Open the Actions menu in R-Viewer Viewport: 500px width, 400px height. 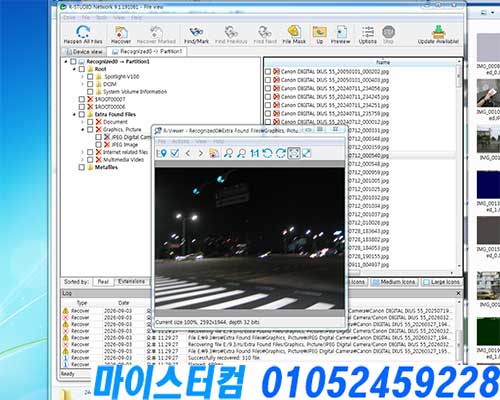tap(180, 142)
